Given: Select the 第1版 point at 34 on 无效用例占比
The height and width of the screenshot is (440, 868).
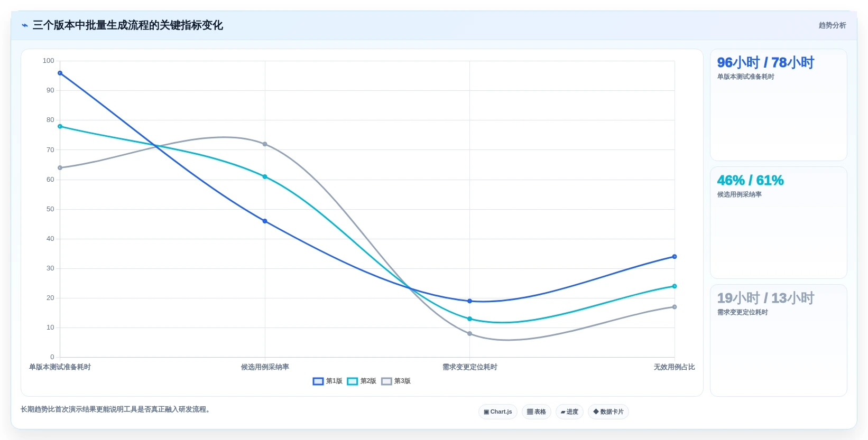Looking at the screenshot, I should pyautogui.click(x=675, y=257).
